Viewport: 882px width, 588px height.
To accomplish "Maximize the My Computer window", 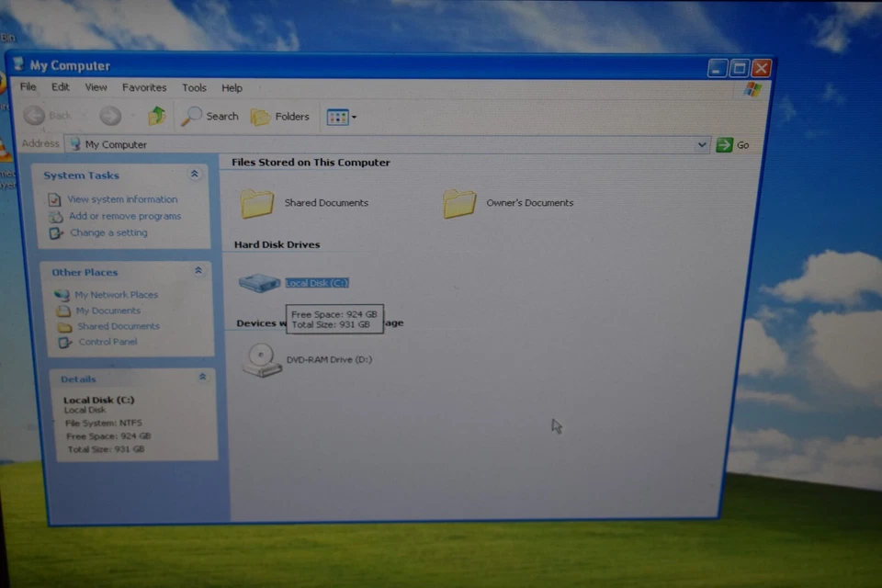I will [739, 68].
